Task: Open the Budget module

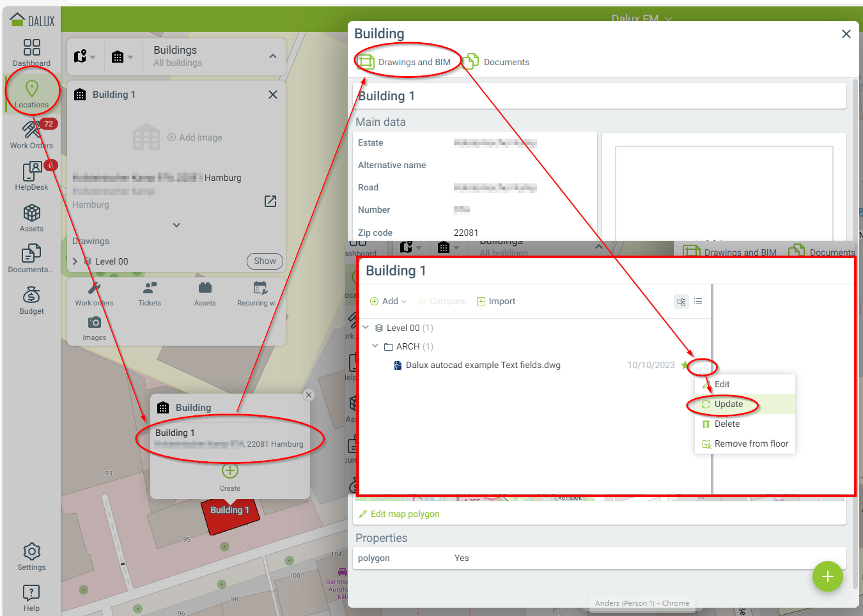Action: pos(31,300)
